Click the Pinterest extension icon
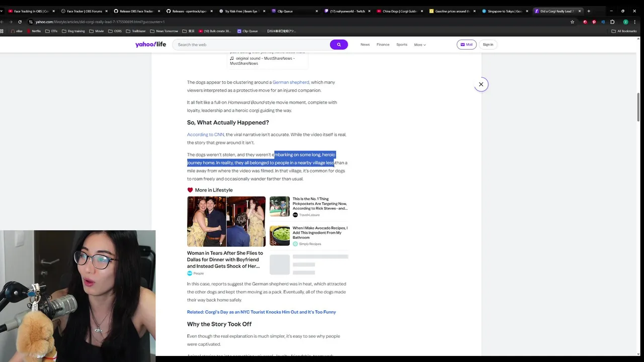 (594, 22)
